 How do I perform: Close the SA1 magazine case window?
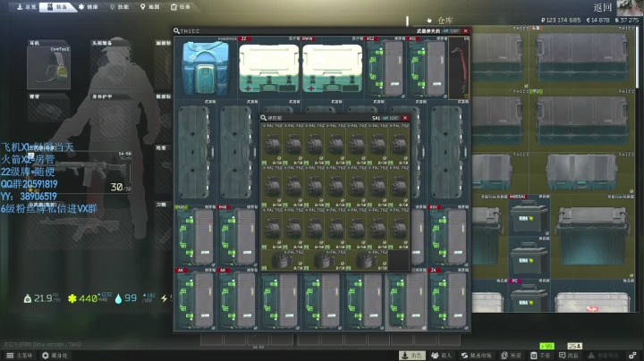(405, 118)
